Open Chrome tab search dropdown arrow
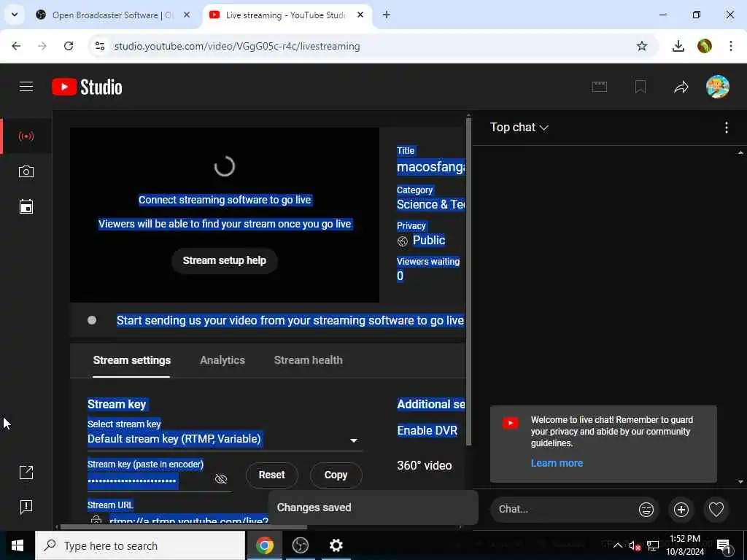This screenshot has width=747, height=560. point(15,15)
